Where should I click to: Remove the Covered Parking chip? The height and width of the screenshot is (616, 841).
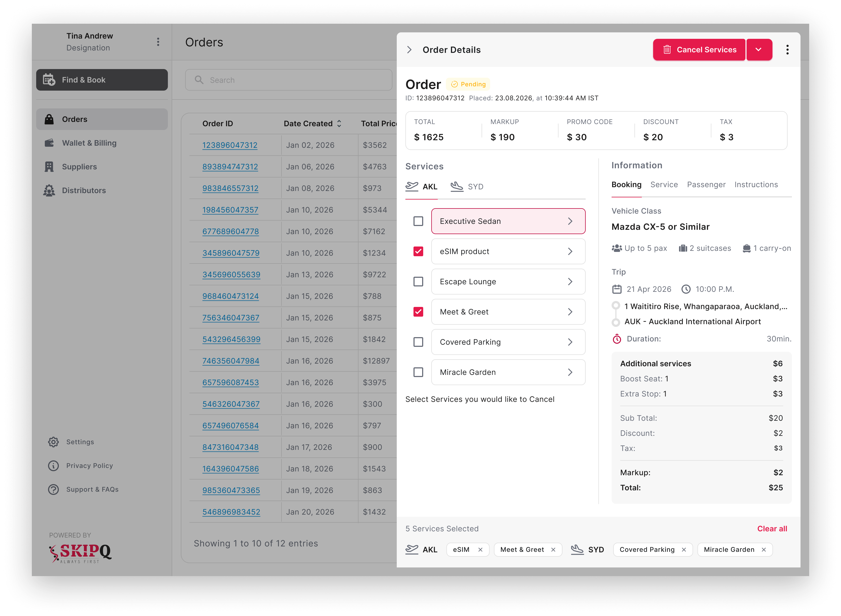(684, 550)
